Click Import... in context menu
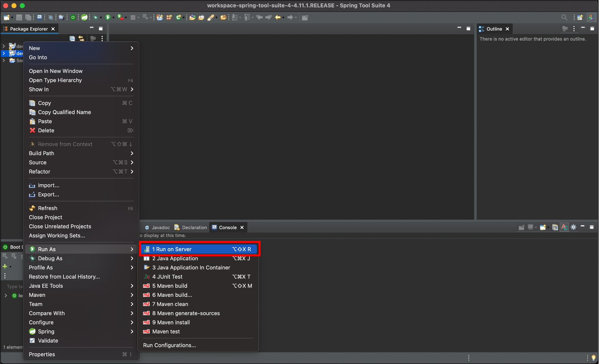Image resolution: width=599 pixels, height=364 pixels. [81, 185]
